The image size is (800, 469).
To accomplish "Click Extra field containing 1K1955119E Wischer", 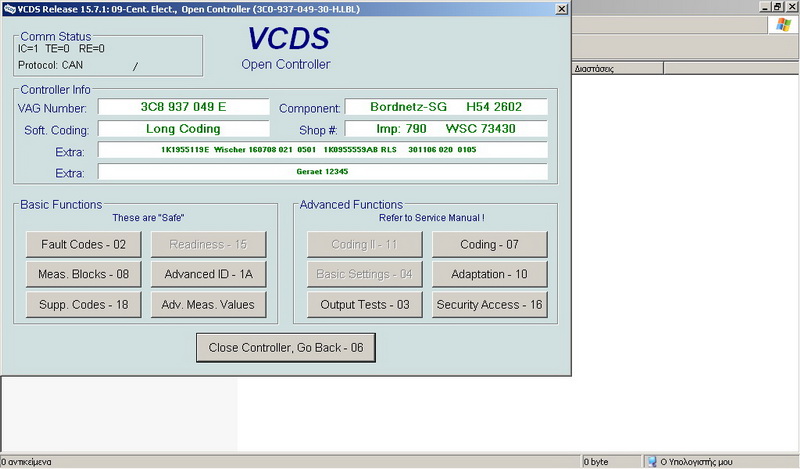I will tap(323, 150).
